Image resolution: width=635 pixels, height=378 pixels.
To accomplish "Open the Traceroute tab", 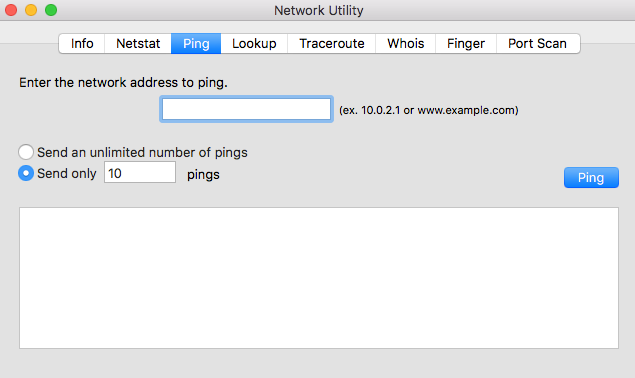I will point(332,43).
